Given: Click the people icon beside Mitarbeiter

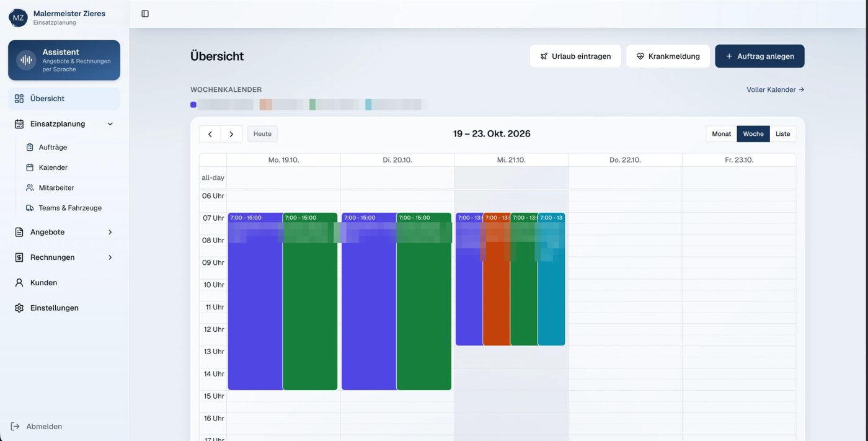Looking at the screenshot, I should (x=30, y=188).
